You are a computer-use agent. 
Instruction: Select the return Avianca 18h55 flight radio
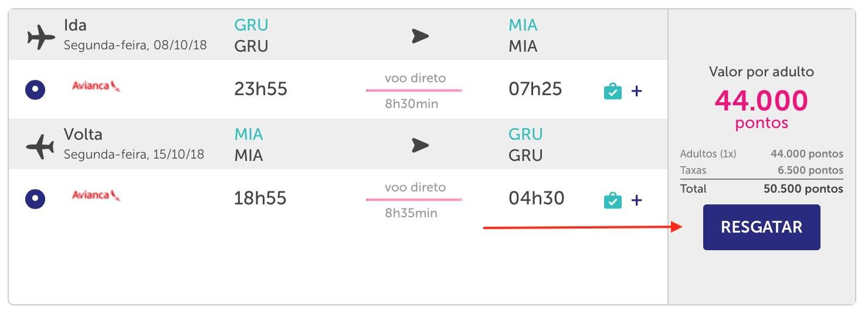[x=35, y=199]
